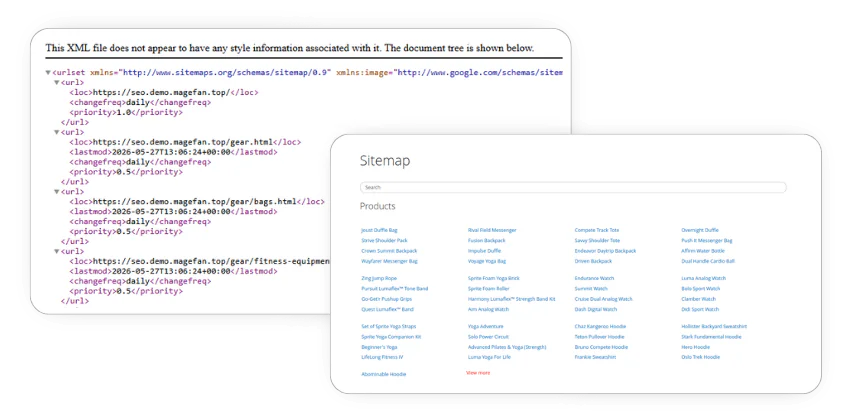Open Go-Get'r Pushup Grips link
The width and height of the screenshot is (850, 420).
[387, 299]
